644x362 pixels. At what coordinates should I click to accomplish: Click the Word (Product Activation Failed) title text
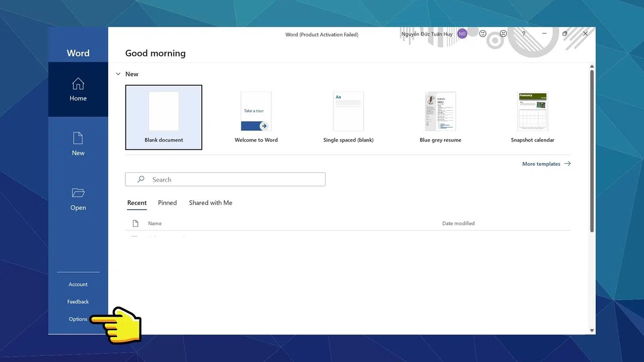[x=322, y=34]
